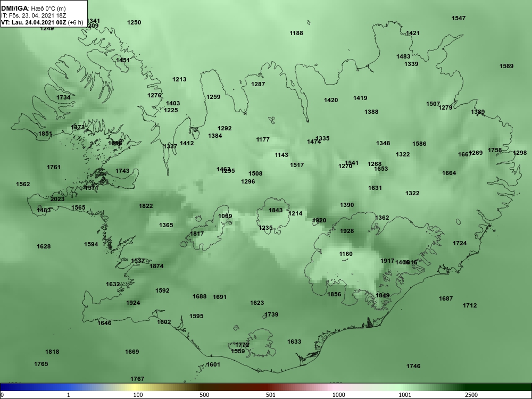Click the 1772 value near Mýrdalsjökull glacier
532x399 pixels.
242,345
